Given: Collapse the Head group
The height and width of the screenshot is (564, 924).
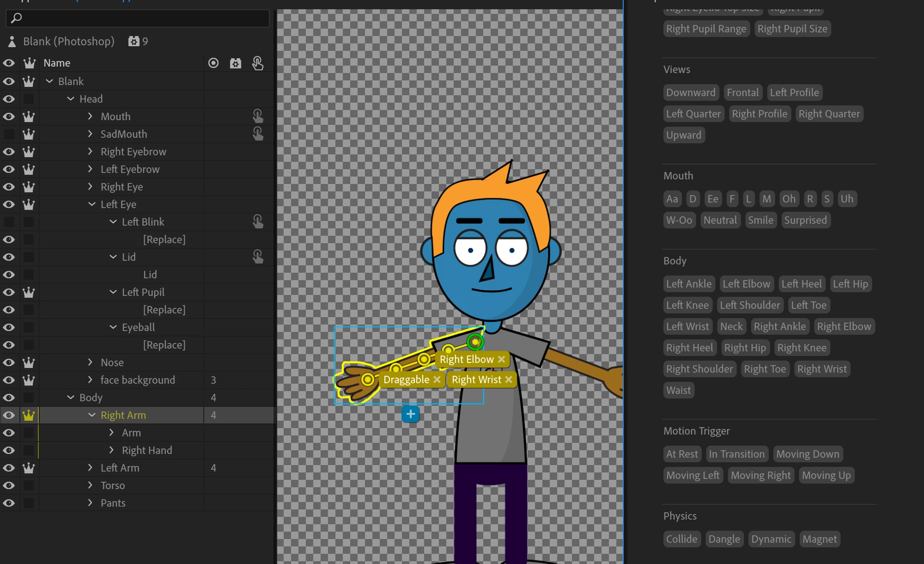Looking at the screenshot, I should tap(71, 99).
